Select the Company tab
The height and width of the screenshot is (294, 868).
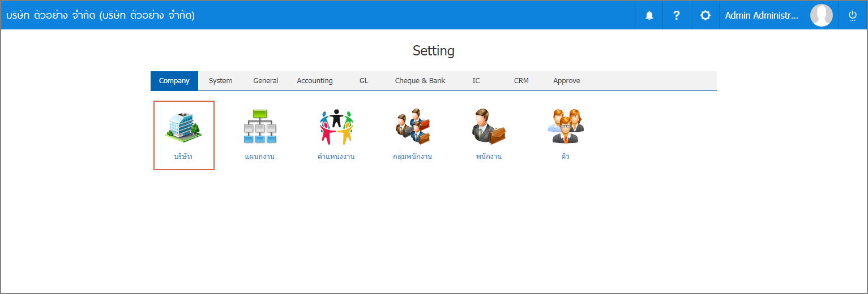click(174, 81)
